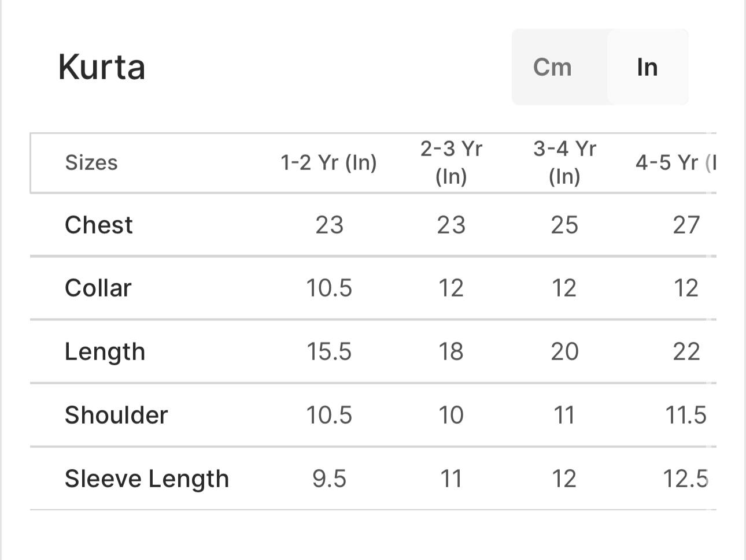Click the Sizes column header
746x560 pixels.
pos(91,163)
